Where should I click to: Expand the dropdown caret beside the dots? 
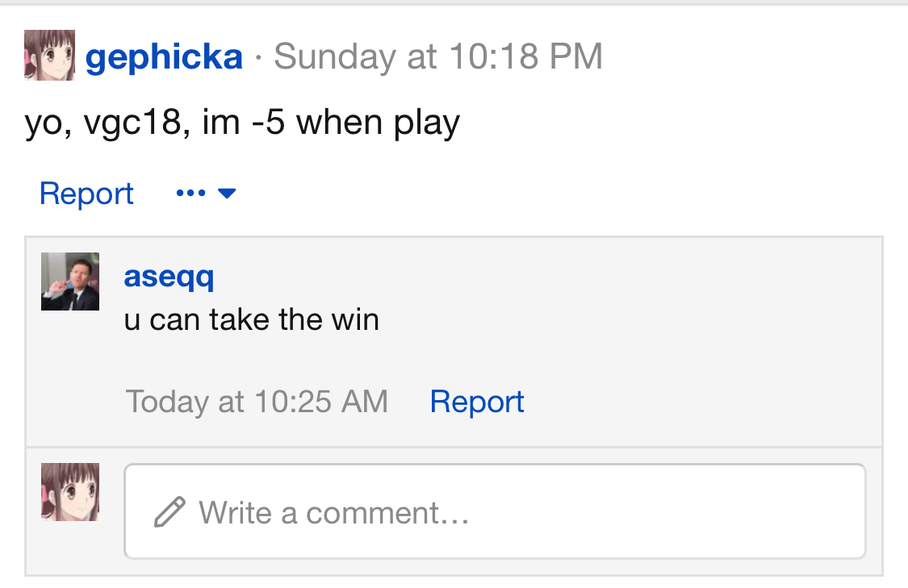[227, 193]
